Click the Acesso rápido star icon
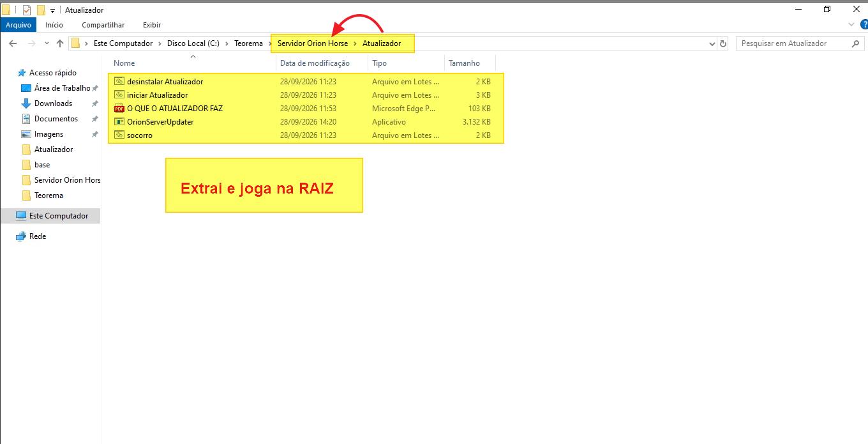Image resolution: width=868 pixels, height=444 pixels. pos(22,73)
